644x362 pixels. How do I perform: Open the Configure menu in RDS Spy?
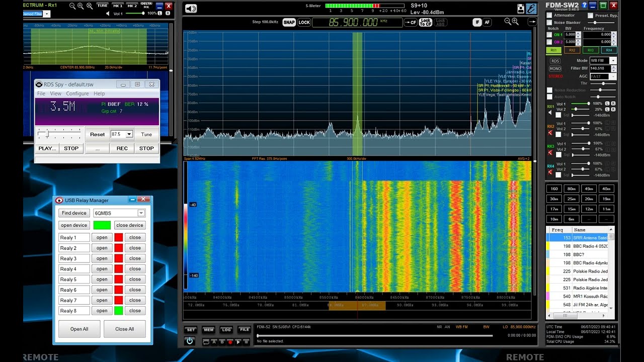pos(77,94)
